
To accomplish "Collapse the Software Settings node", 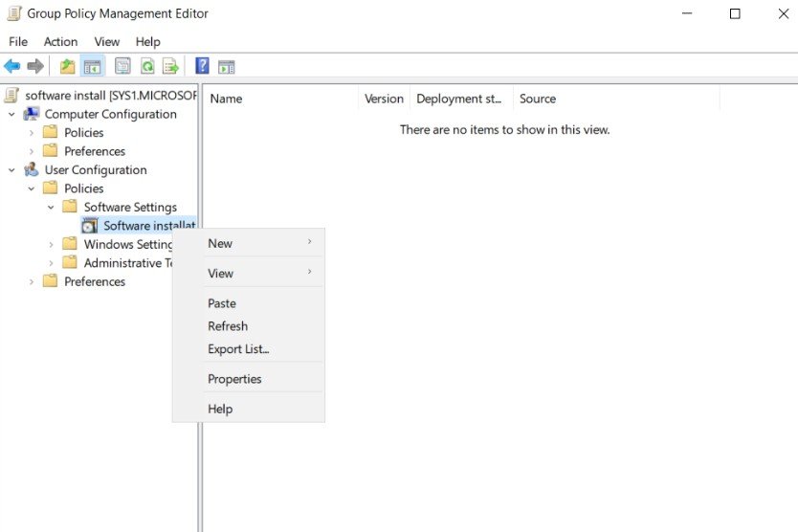I will [x=51, y=208].
